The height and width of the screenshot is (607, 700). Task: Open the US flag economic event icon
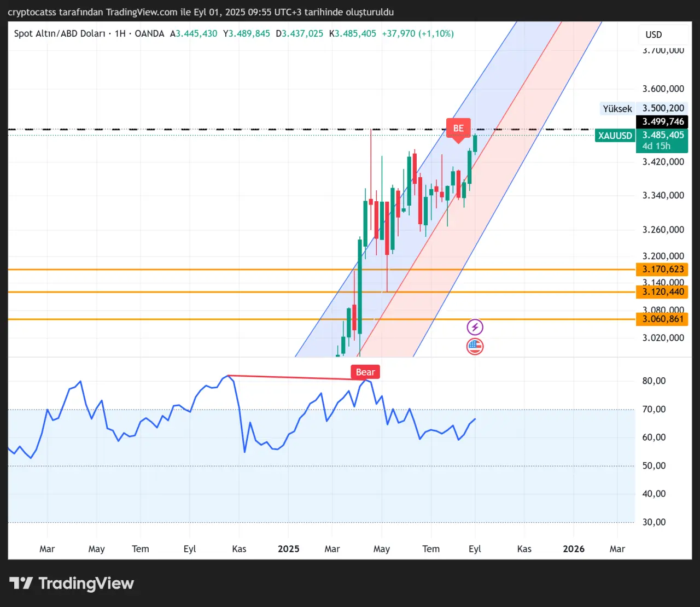[x=475, y=346]
